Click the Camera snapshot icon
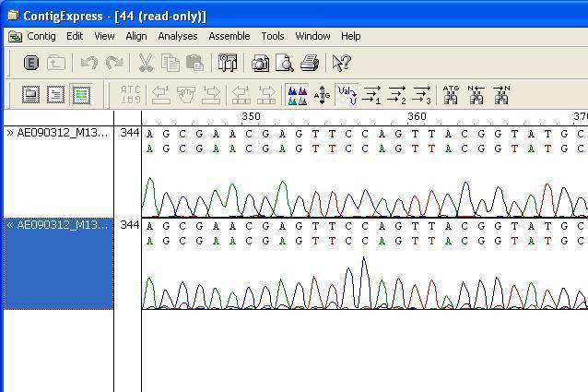588x392 pixels. tap(260, 63)
